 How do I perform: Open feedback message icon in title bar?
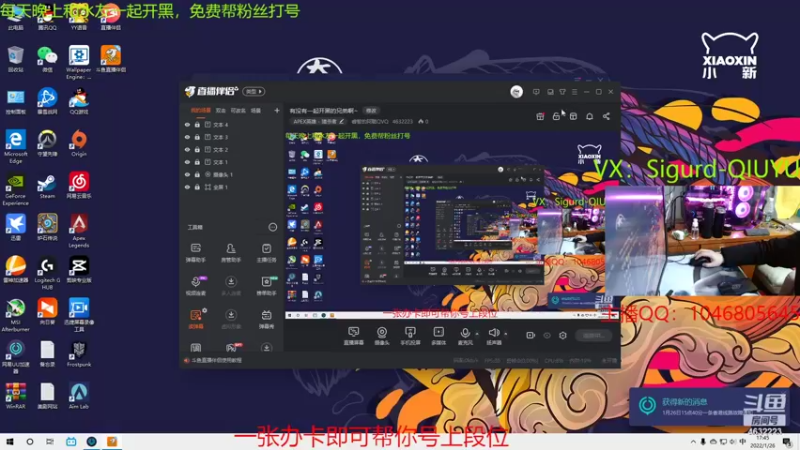(x=536, y=92)
